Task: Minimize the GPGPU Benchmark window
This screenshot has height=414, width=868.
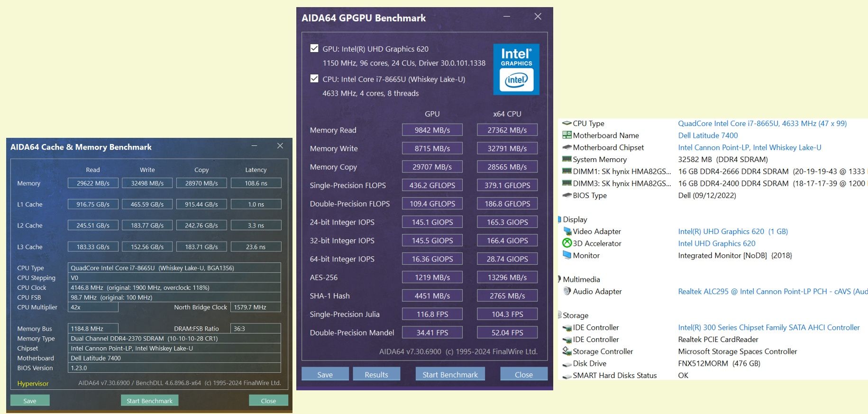Action: tap(507, 17)
